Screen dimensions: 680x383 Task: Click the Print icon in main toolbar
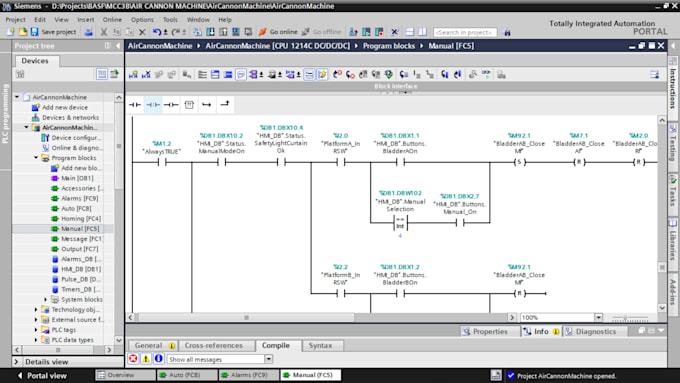88,32
